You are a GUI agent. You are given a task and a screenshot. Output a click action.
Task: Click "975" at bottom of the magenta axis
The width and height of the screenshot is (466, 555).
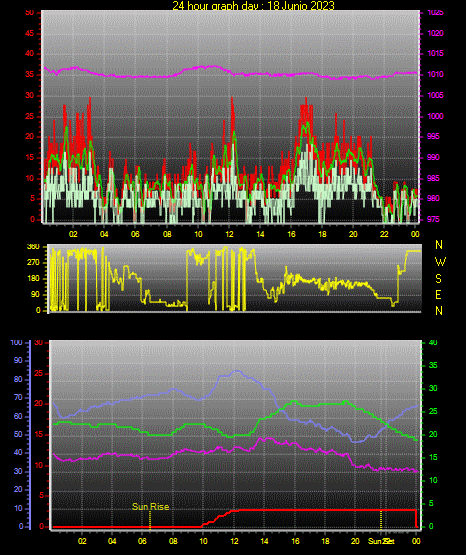point(433,219)
